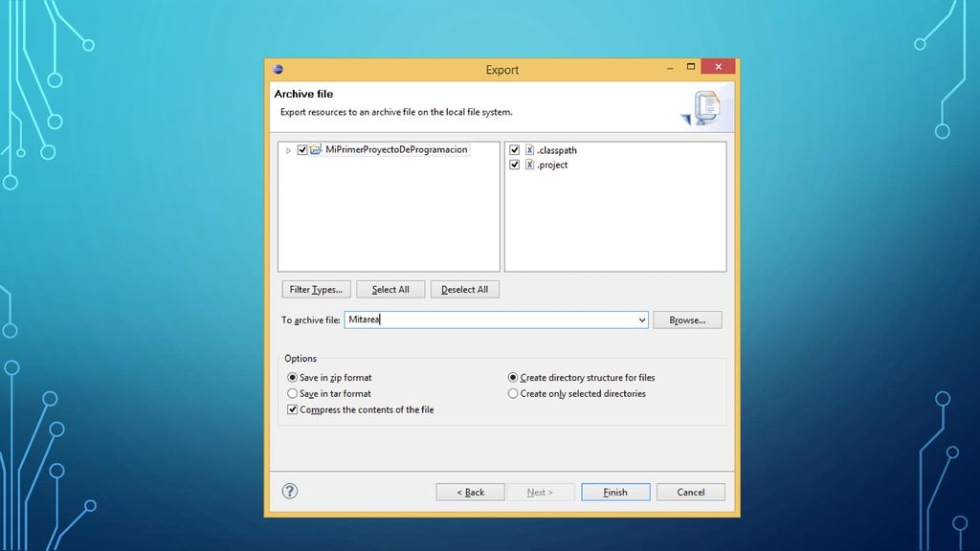This screenshot has width=980, height=551.
Task: Click the .project file icon
Action: (529, 165)
